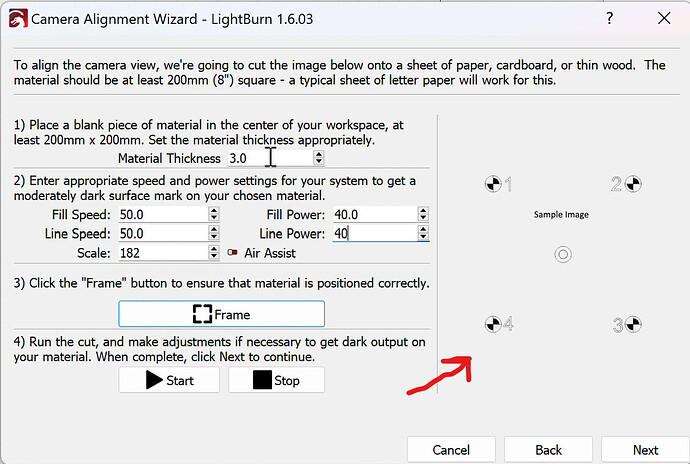Click the Sample Image label
The image size is (690, 464).
pyautogui.click(x=561, y=214)
